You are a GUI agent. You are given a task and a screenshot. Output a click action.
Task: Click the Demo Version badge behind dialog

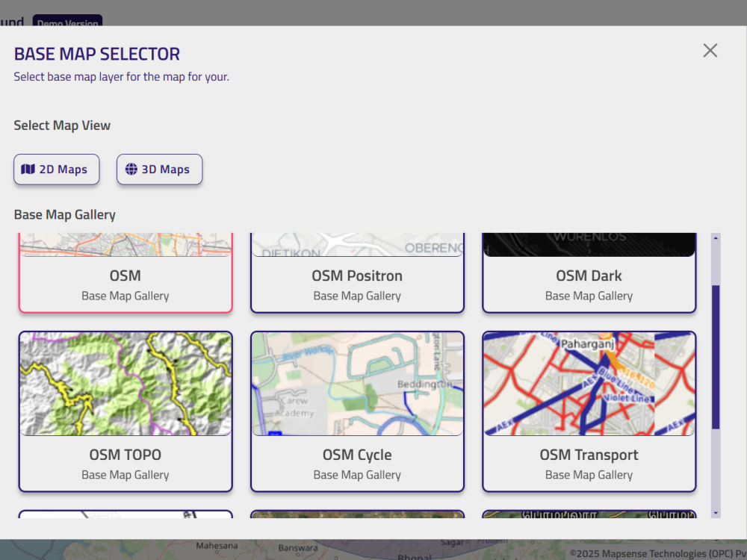coord(68,21)
